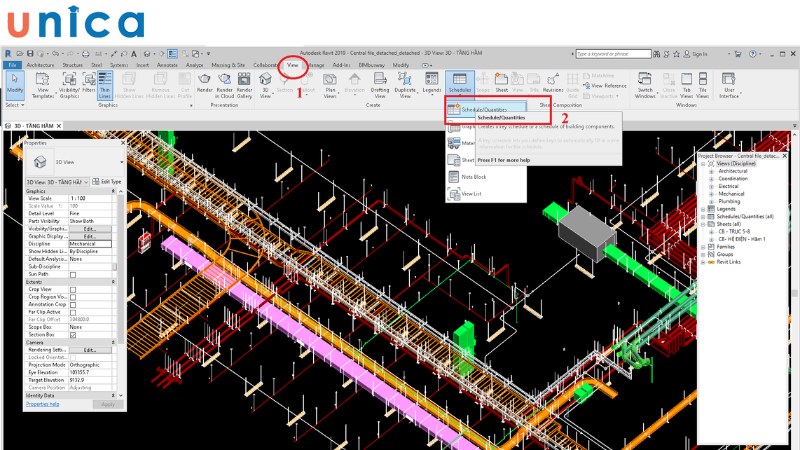Open the Render Gallery
Screen dimensions: 800x450
point(244,85)
